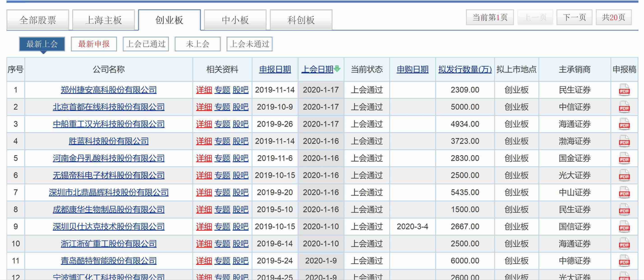Click the 2020-3-4 申购日期 cell
Image resolution: width=644 pixels, height=280 pixels.
412,227
